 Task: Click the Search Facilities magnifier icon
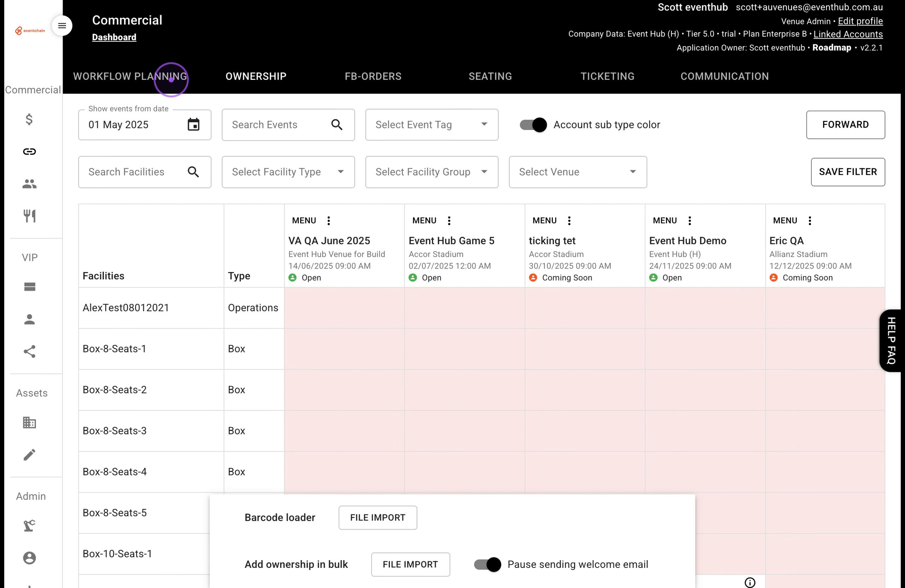pyautogui.click(x=193, y=172)
